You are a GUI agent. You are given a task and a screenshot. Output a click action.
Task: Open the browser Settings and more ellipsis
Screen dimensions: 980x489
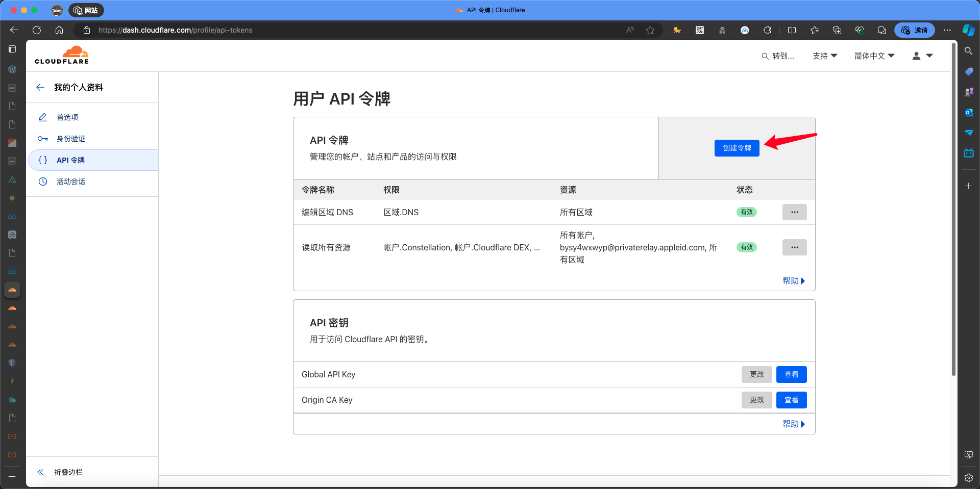947,30
